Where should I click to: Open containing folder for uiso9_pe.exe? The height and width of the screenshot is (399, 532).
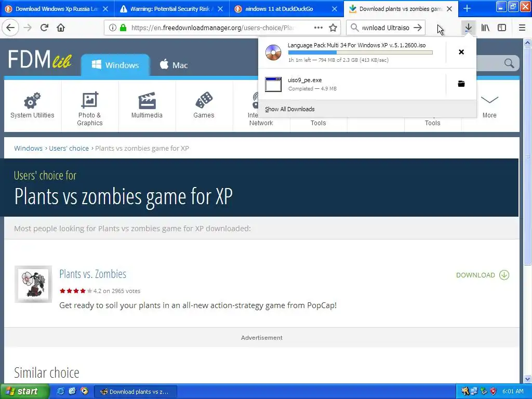click(461, 84)
